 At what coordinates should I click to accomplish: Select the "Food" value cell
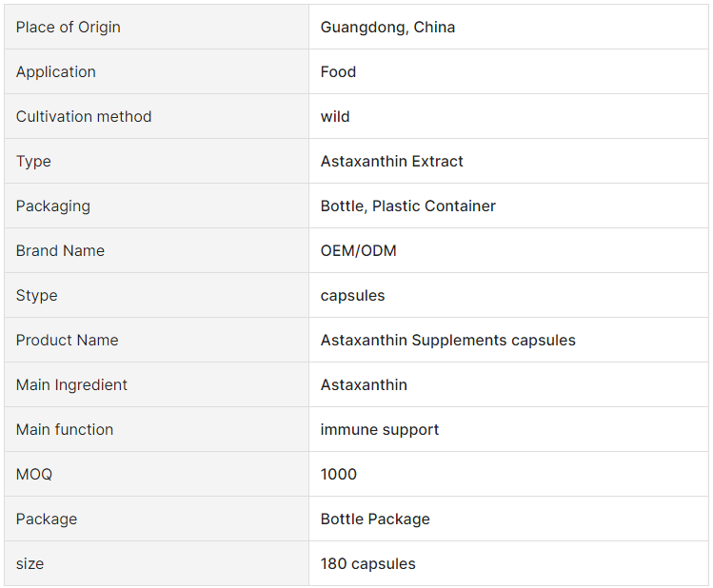coord(338,71)
